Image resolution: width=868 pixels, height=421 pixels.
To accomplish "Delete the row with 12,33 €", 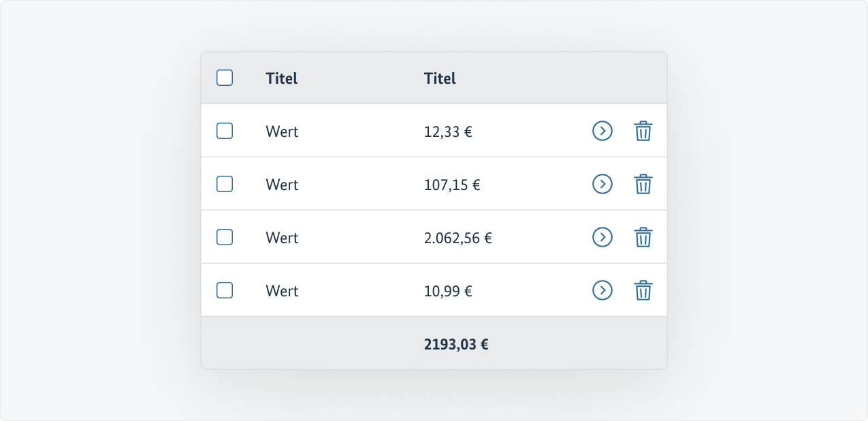I will click(643, 131).
